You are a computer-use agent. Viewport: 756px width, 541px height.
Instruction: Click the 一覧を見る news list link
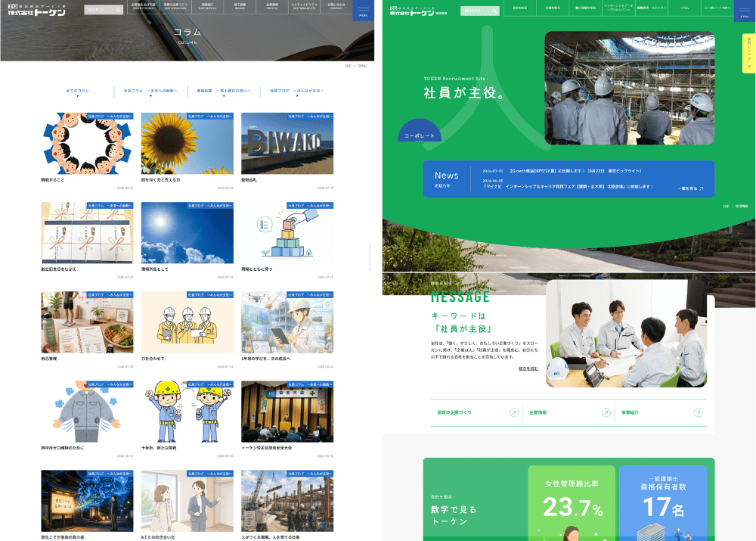(690, 188)
